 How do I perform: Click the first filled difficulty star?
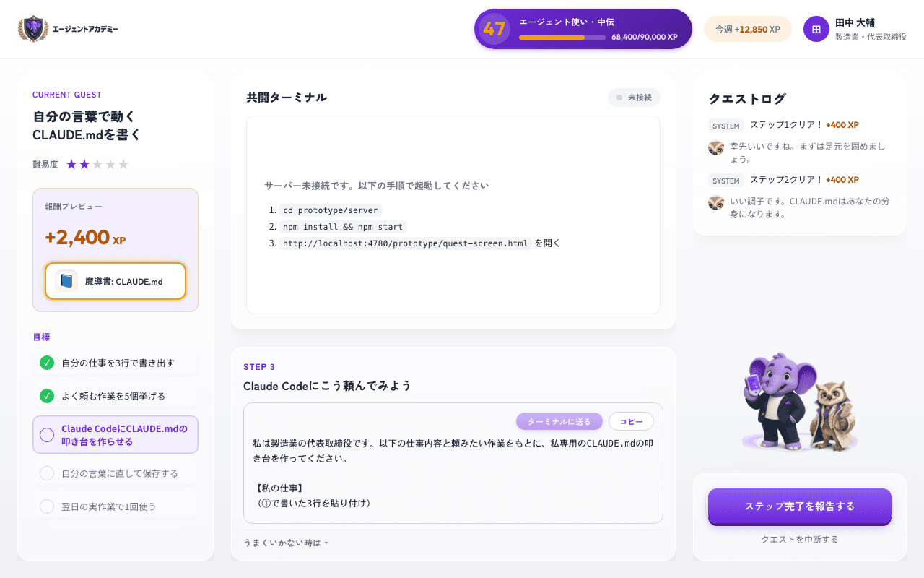pos(71,164)
